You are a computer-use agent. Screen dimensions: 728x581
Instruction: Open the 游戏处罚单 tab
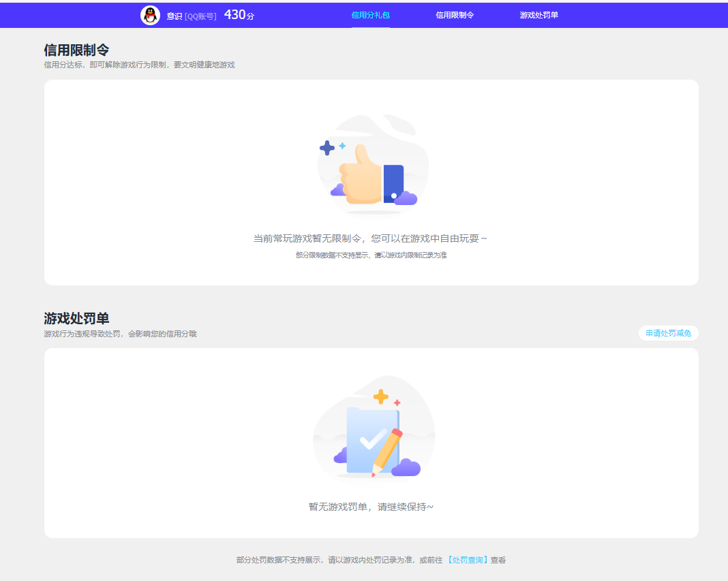[x=538, y=13]
